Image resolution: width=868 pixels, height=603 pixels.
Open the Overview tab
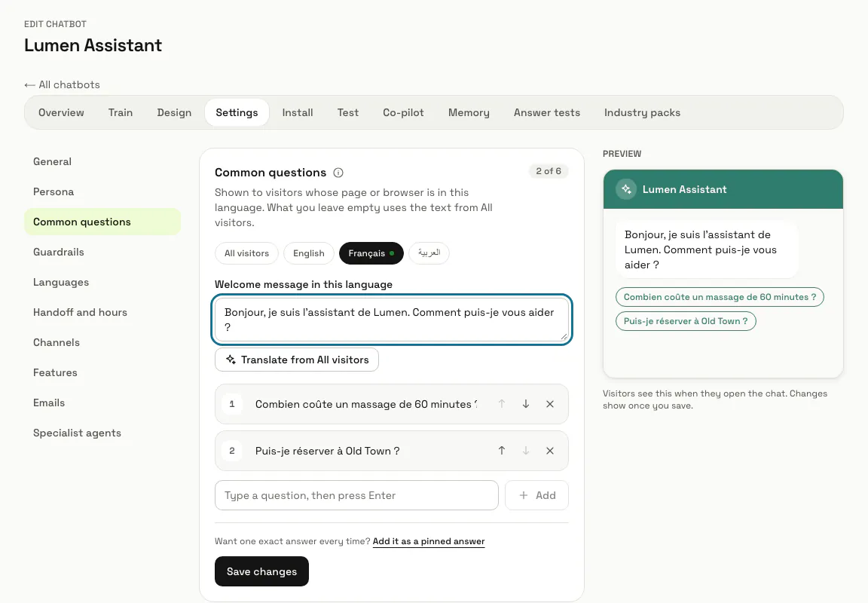pos(61,112)
